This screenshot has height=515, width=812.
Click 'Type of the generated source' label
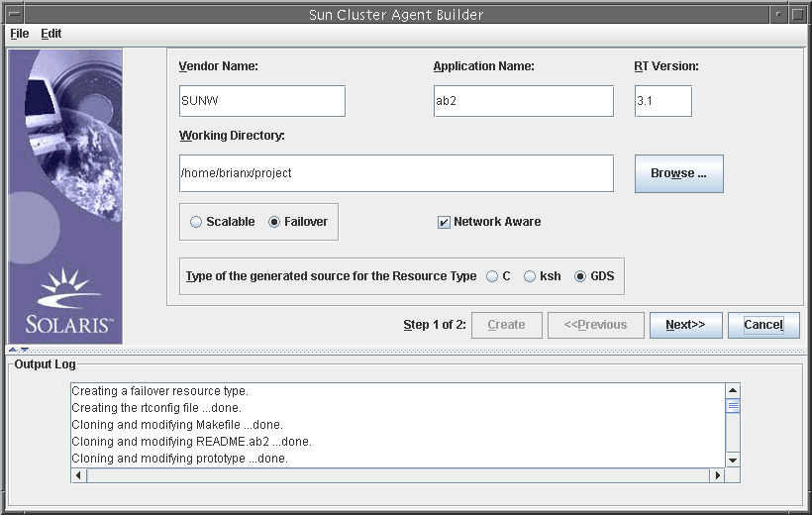[332, 276]
